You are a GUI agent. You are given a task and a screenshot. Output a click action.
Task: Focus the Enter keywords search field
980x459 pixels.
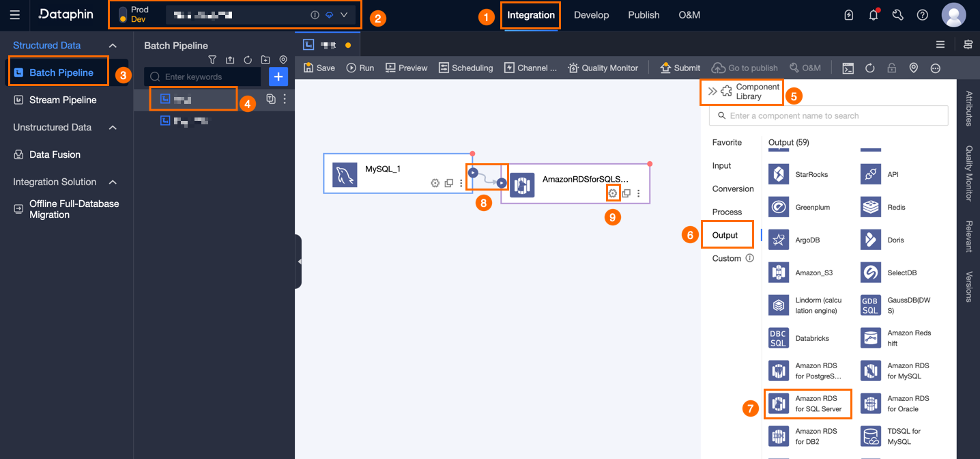coord(203,76)
